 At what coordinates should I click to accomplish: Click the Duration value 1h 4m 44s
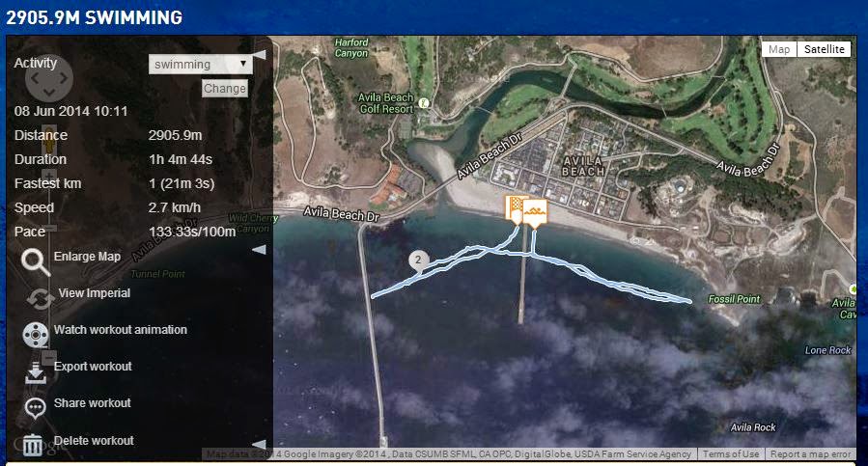point(181,159)
